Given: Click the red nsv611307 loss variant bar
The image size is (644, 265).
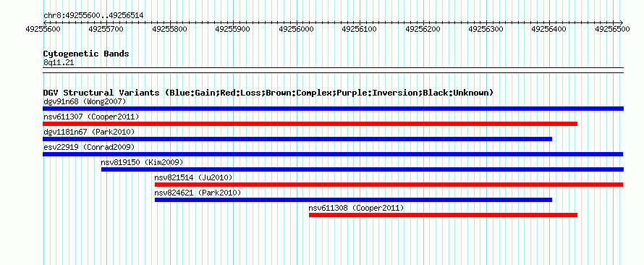Looking at the screenshot, I should click(310, 124).
